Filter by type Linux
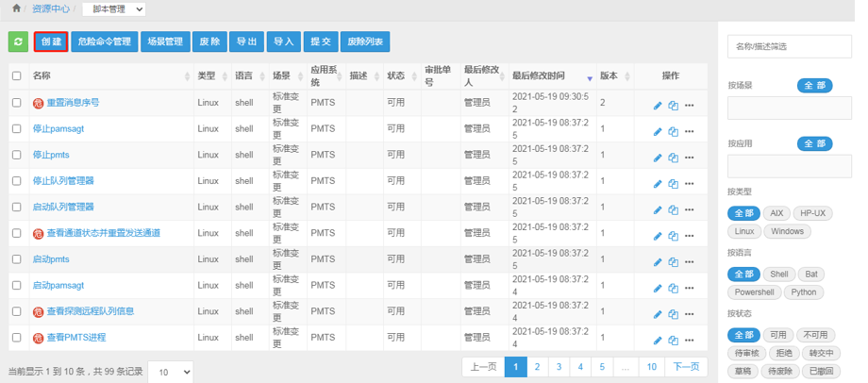This screenshot has height=383, width=868. tap(744, 231)
